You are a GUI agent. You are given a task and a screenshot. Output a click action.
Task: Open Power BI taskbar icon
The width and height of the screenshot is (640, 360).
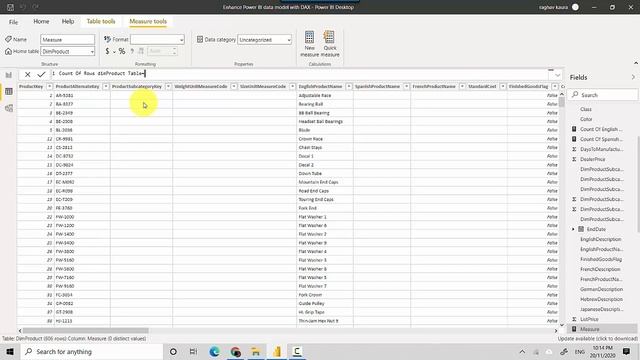click(277, 351)
